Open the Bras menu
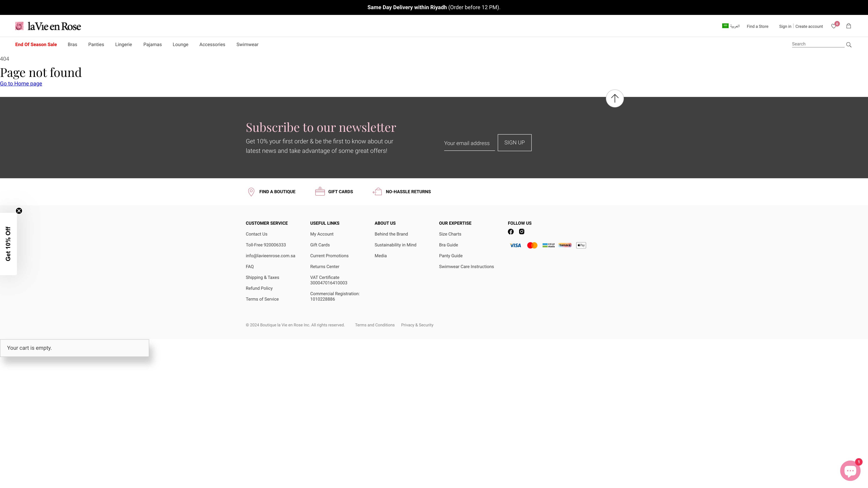 tap(72, 44)
